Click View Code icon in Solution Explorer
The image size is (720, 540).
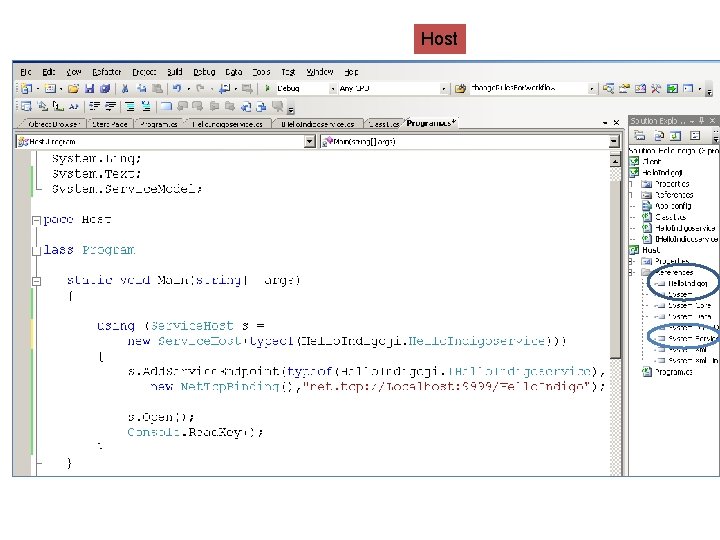point(695,135)
